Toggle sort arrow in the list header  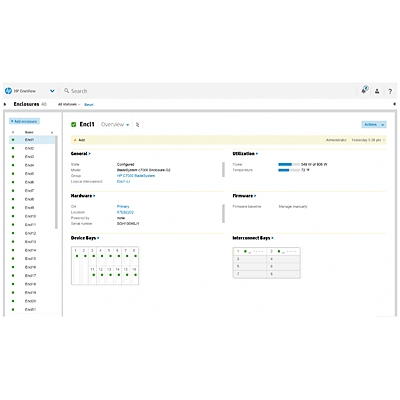coord(52,133)
